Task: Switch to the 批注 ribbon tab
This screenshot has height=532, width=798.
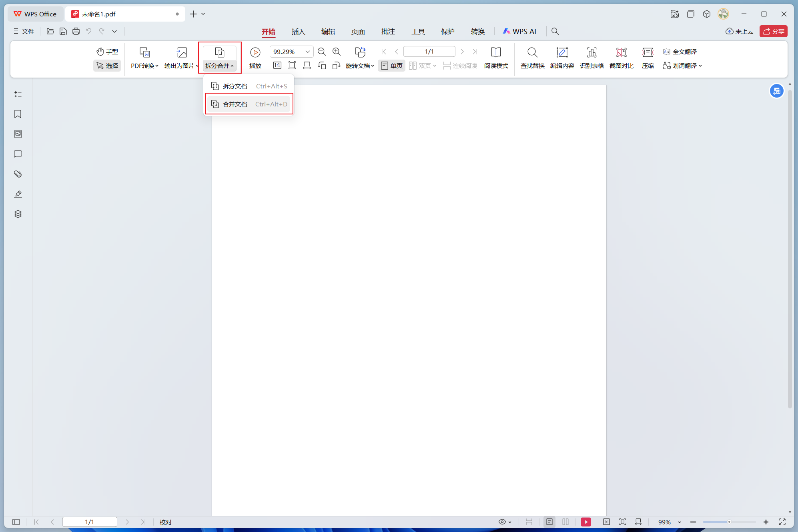Action: coord(388,31)
